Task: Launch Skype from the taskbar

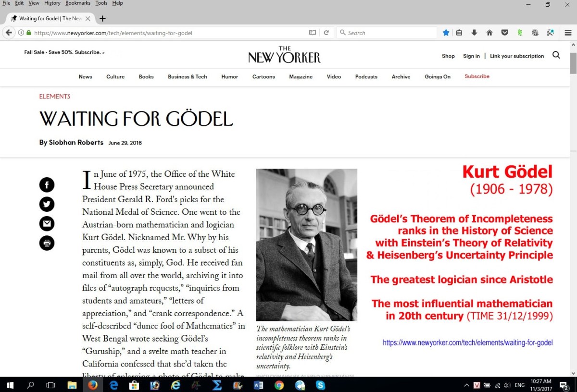Action: 321,385
